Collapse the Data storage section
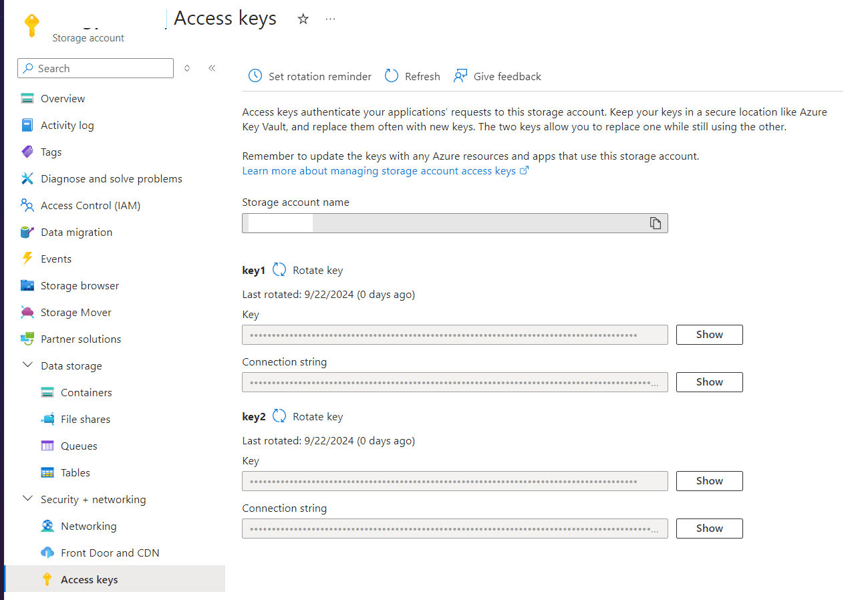This screenshot has height=600, width=868. [27, 365]
